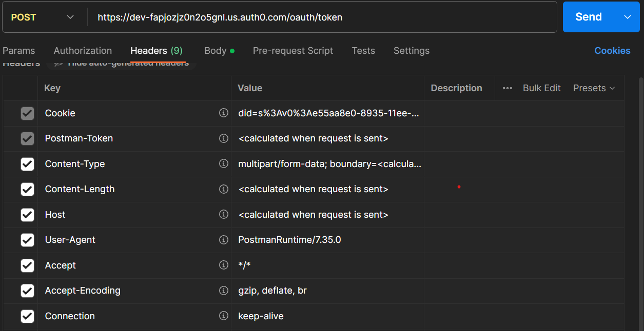Image resolution: width=644 pixels, height=331 pixels.
Task: Open the three-dots column options menu
Action: point(508,88)
